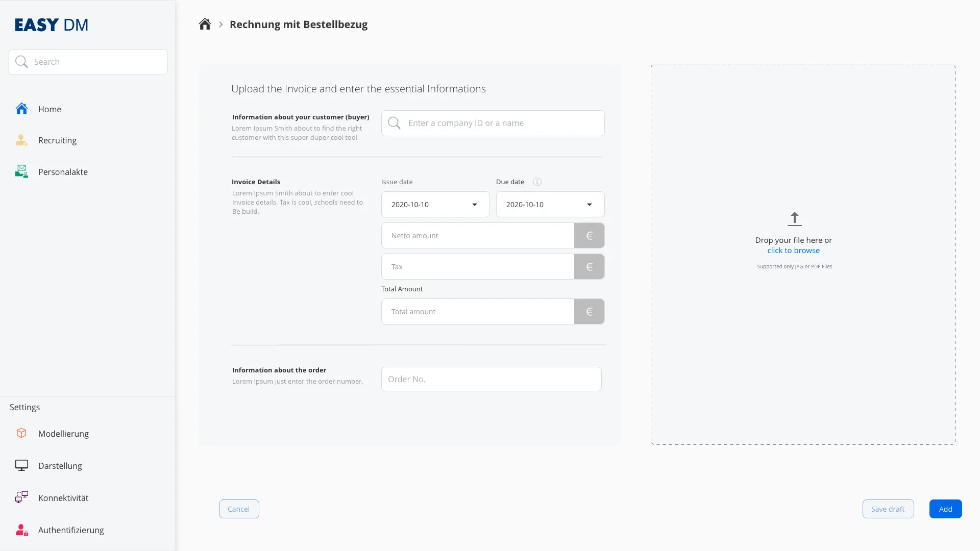Viewport: 980px width, 551px height.
Task: Select Rechnung mit Bestellbezug in the breadcrumb
Action: tap(299, 24)
